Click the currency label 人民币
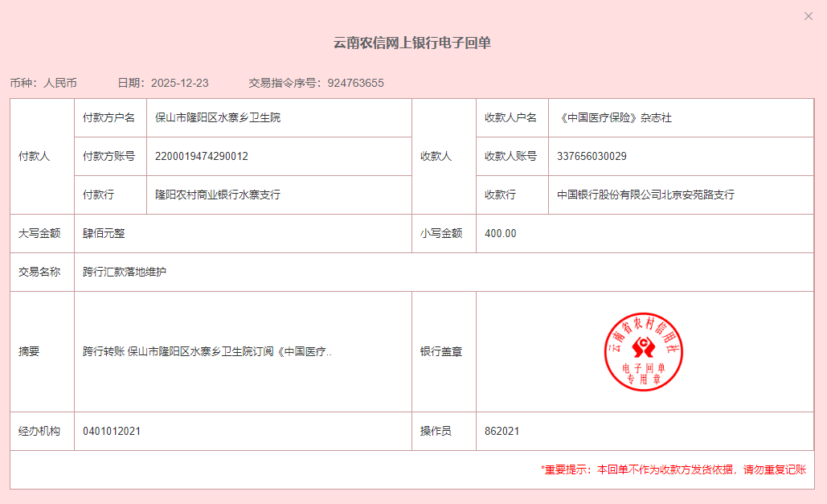The image size is (827, 504). click(x=60, y=83)
